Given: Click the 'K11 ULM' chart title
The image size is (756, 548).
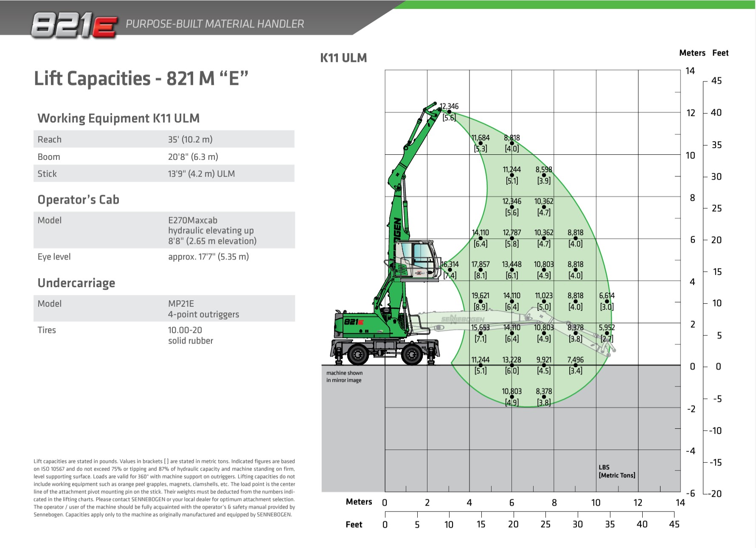Looking at the screenshot, I should click(x=343, y=58).
